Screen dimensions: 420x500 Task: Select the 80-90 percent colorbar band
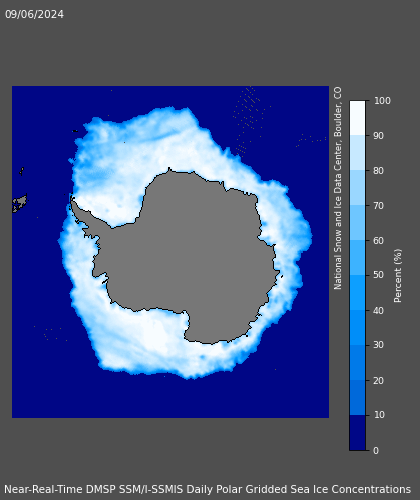point(357,153)
